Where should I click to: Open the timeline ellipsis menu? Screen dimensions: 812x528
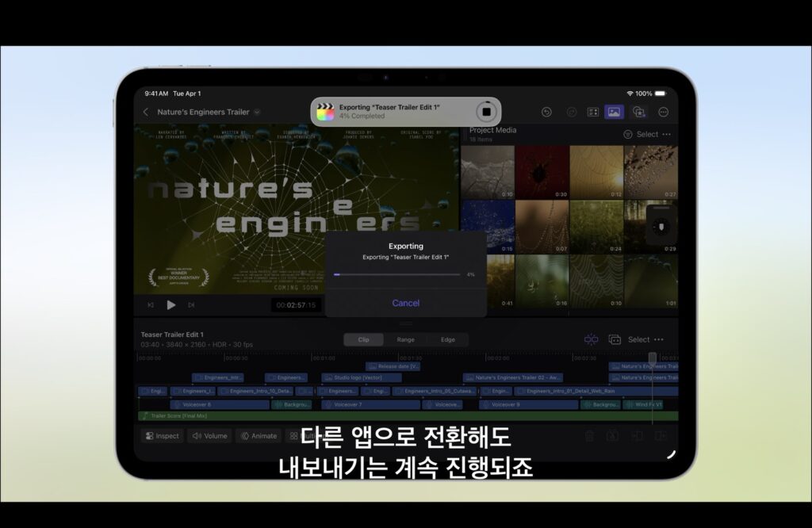[x=659, y=339]
